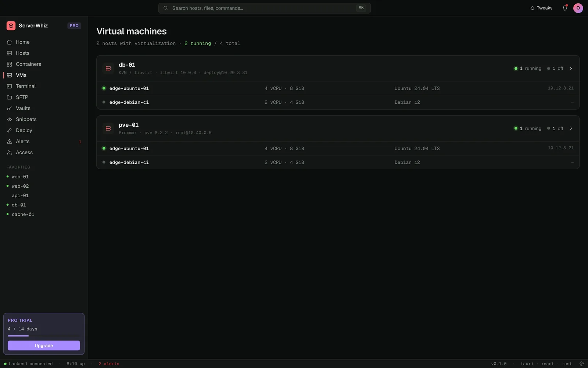Click the Pro trial progress bar

pyautogui.click(x=44, y=336)
